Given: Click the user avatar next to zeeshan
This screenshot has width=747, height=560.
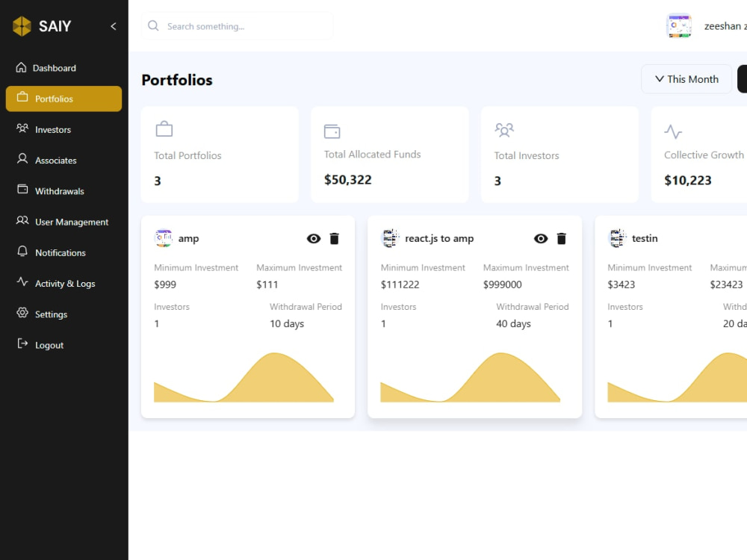Looking at the screenshot, I should click(679, 25).
